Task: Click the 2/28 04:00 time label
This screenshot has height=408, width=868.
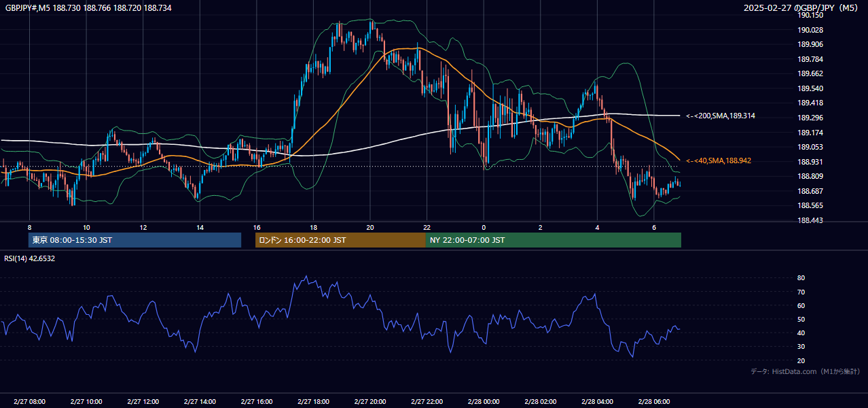Action: tap(598, 402)
